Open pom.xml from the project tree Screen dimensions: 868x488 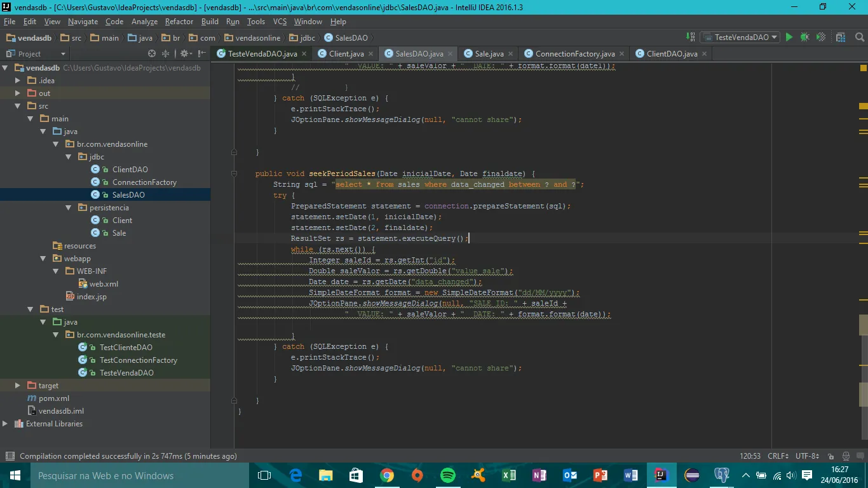53,398
